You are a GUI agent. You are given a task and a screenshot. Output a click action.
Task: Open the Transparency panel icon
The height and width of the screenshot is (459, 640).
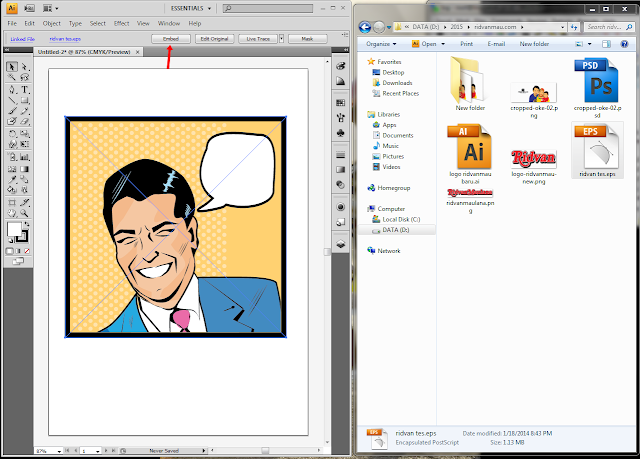pos(340,184)
